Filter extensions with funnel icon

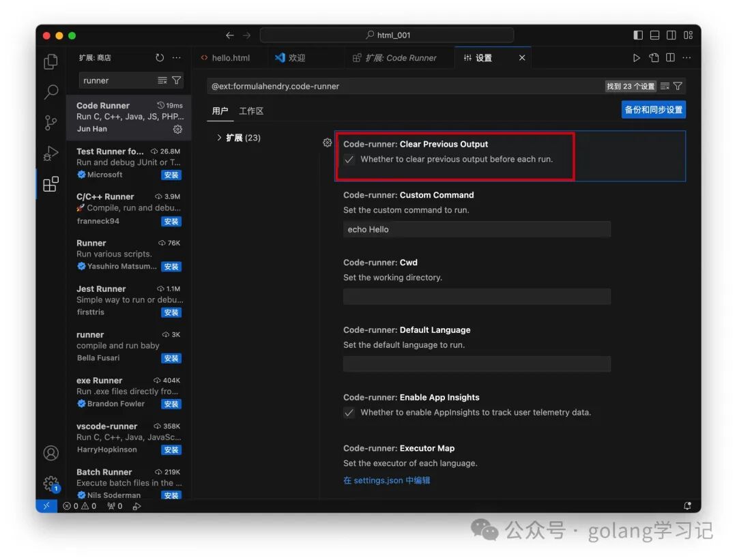pyautogui.click(x=176, y=80)
